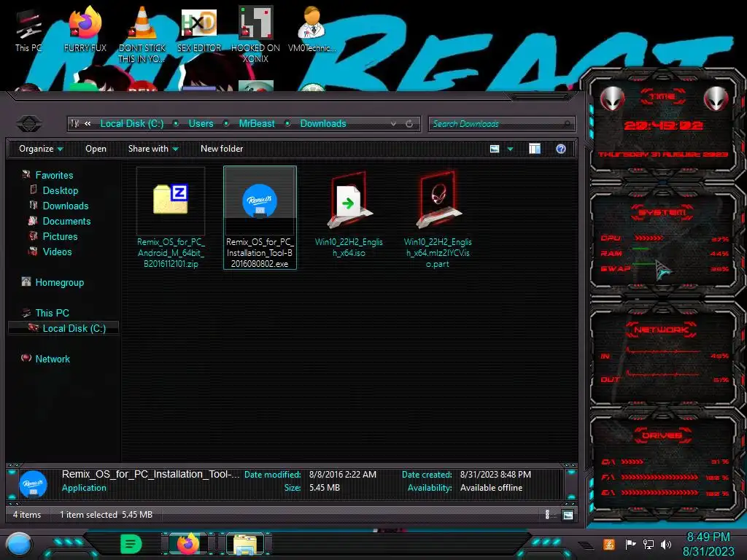747x560 pixels.
Task: Open the volume speaker tray icon
Action: coord(666,544)
